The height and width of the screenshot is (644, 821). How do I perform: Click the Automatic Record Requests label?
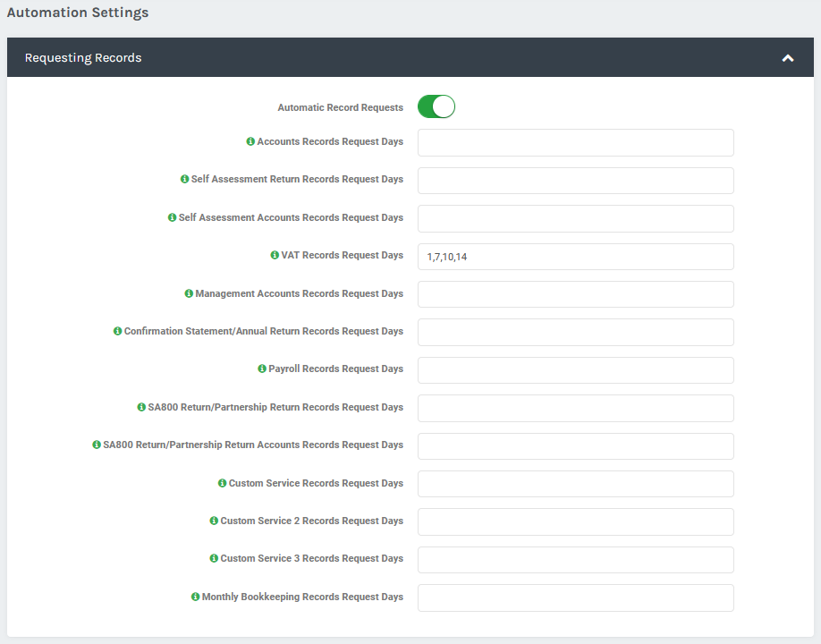coord(341,107)
